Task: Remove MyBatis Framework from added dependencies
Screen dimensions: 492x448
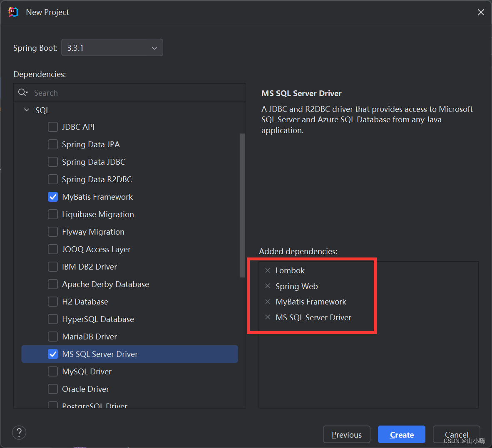Action: point(268,302)
